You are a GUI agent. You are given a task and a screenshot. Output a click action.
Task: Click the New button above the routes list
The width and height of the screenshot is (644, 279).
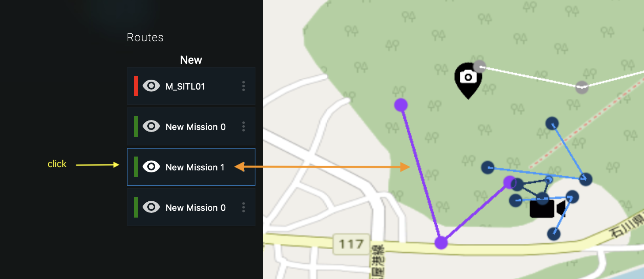191,60
